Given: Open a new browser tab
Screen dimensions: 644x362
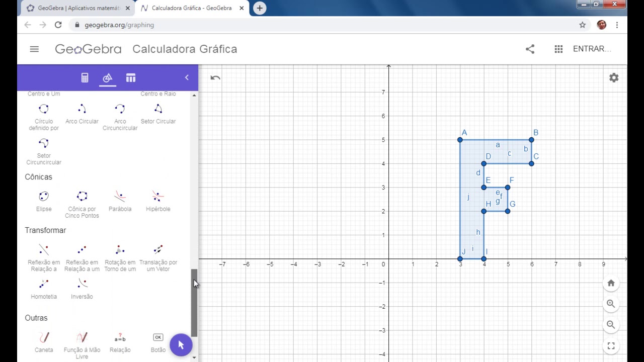Looking at the screenshot, I should tap(260, 8).
